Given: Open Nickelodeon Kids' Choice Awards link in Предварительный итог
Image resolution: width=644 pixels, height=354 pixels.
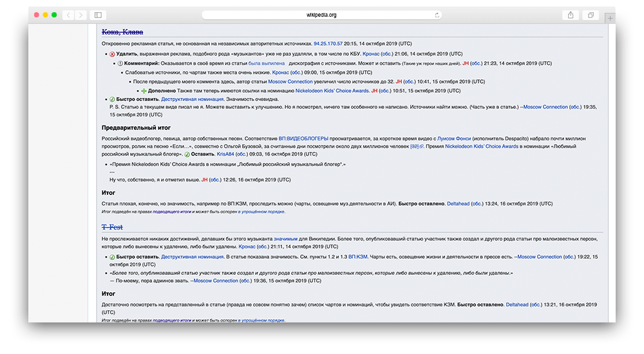Looking at the screenshot, I should click(482, 146).
